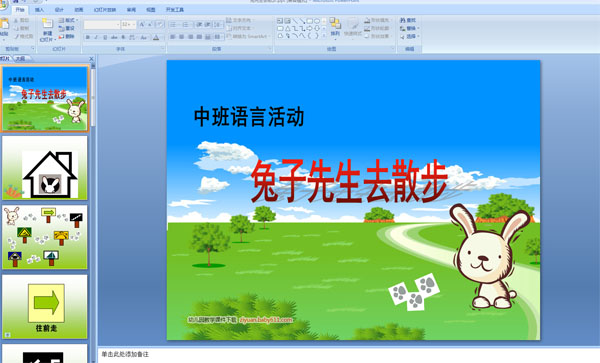Close the slide thumbnail pane
600x363 pixels.
91,59
